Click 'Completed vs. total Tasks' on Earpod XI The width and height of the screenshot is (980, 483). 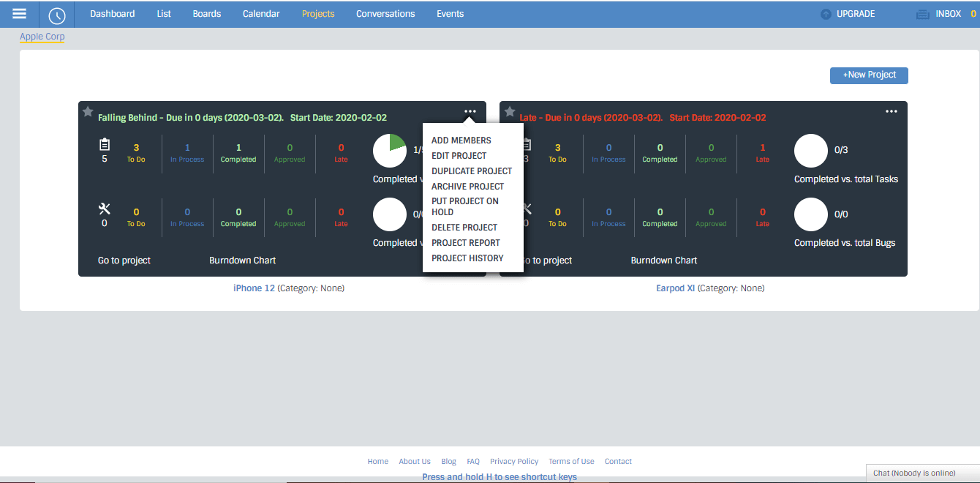click(846, 179)
